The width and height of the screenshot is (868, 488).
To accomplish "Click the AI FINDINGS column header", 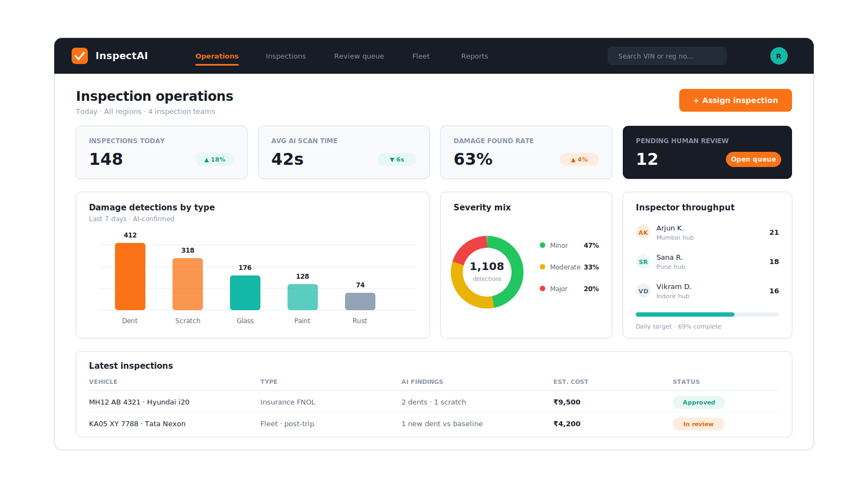I will [422, 382].
